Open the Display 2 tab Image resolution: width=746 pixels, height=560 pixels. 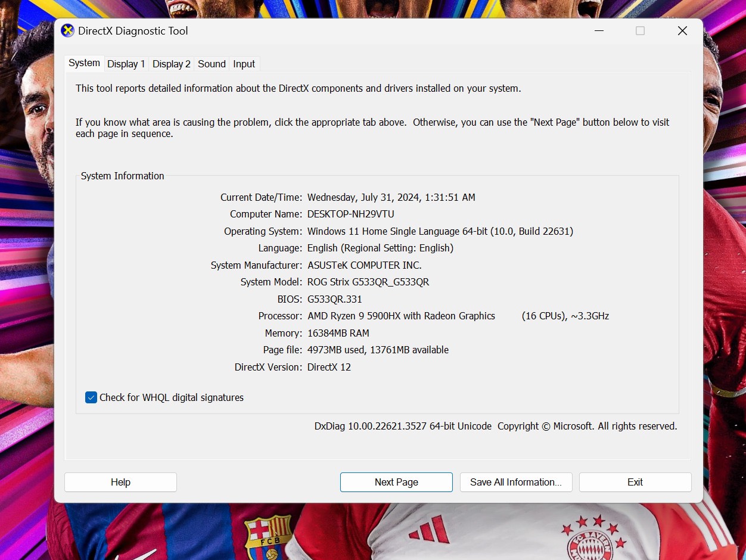point(172,64)
